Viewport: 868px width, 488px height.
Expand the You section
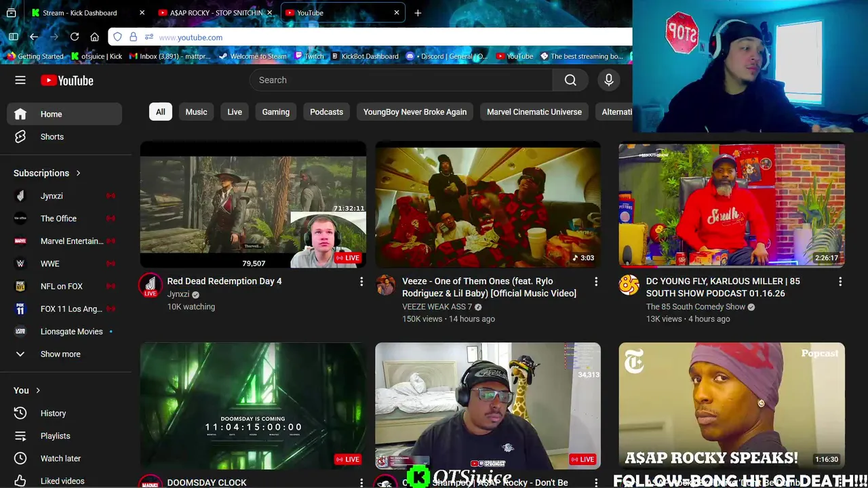27,390
